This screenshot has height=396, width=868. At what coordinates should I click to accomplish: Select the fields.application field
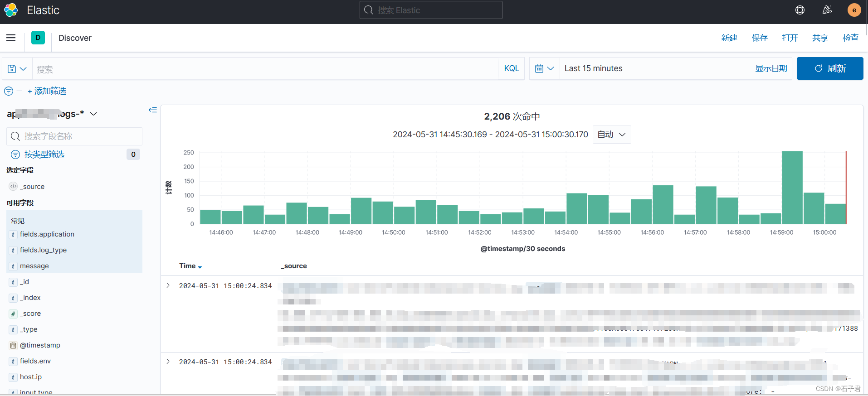point(47,234)
